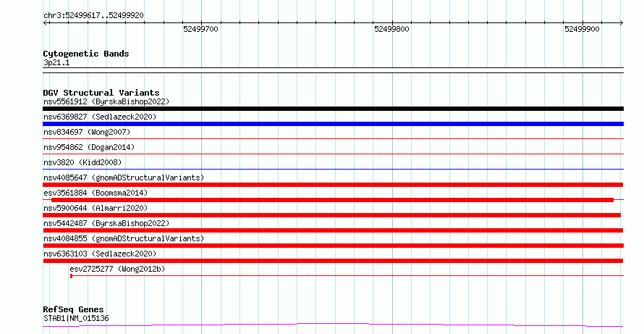Screen dimensions: 644x334
Task: Select nsv4084855 (gnomADStructuralVariants) label
Action: pyautogui.click(x=124, y=238)
